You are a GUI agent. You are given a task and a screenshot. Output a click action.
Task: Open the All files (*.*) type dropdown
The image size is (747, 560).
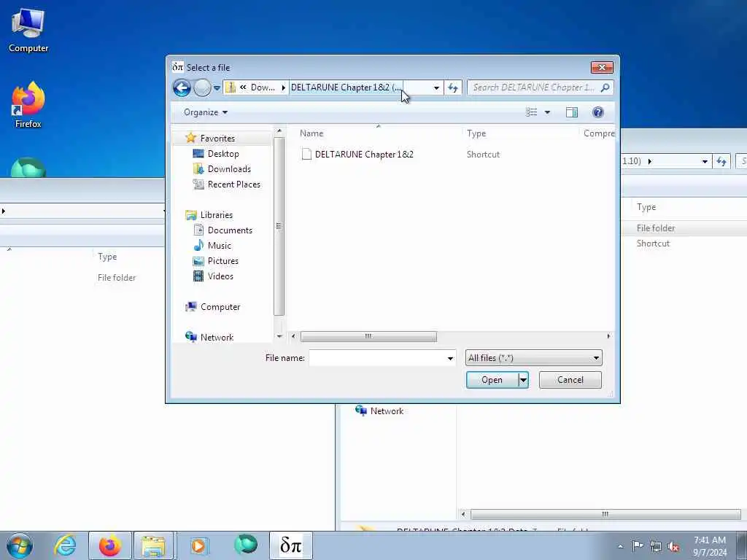(x=533, y=358)
